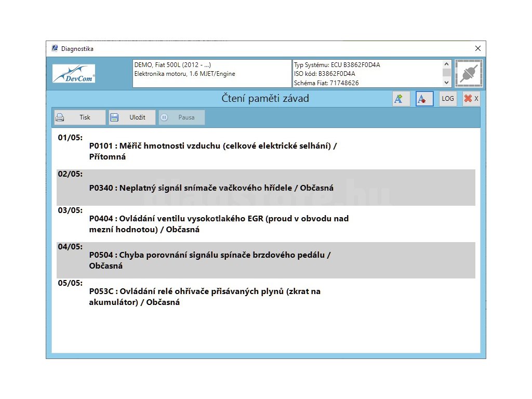Screen dimensions: 532x399
Task: Click the Uložit save button
Action: tap(132, 117)
